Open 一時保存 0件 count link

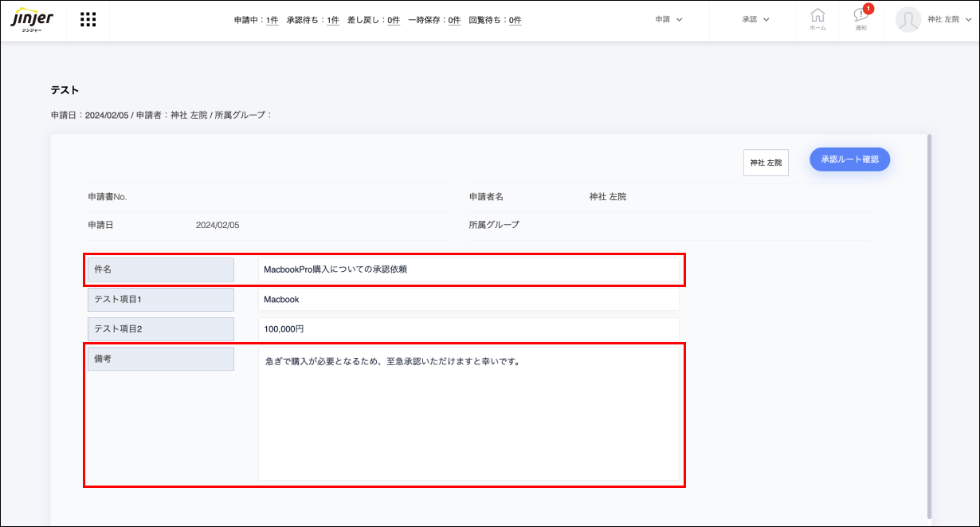(454, 20)
